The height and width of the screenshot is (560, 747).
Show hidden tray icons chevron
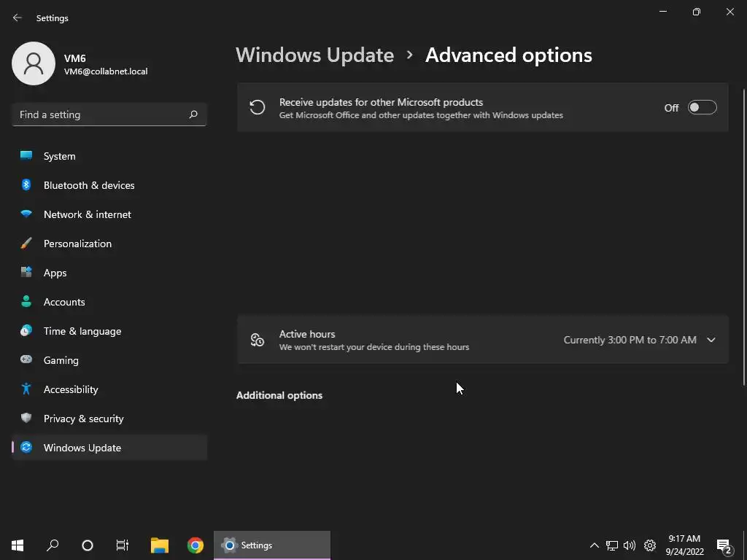pyautogui.click(x=594, y=545)
